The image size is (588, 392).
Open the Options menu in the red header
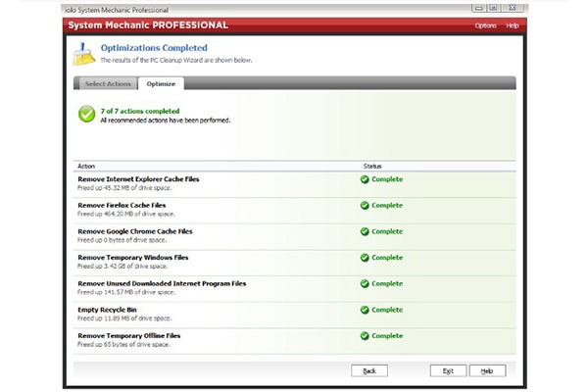click(486, 25)
